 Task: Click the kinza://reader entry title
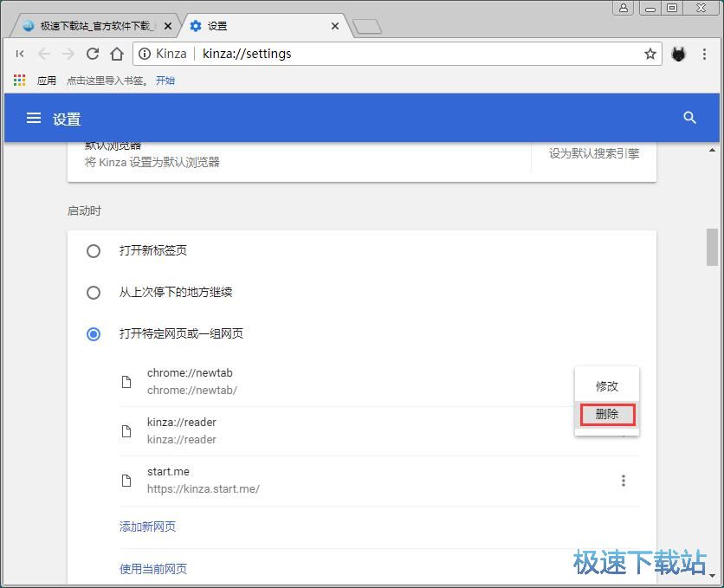pos(182,423)
